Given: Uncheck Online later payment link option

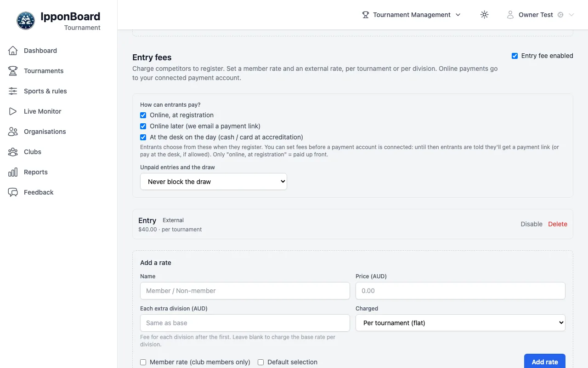Looking at the screenshot, I should (143, 126).
